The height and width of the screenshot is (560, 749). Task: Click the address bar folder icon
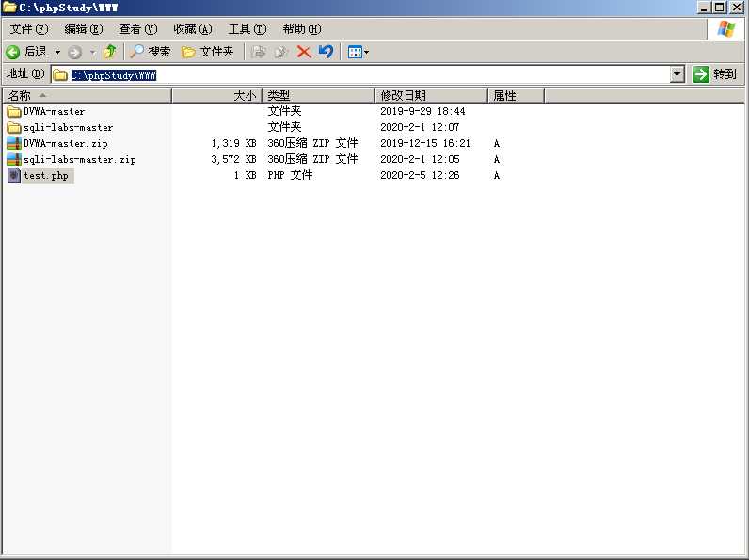pos(59,74)
